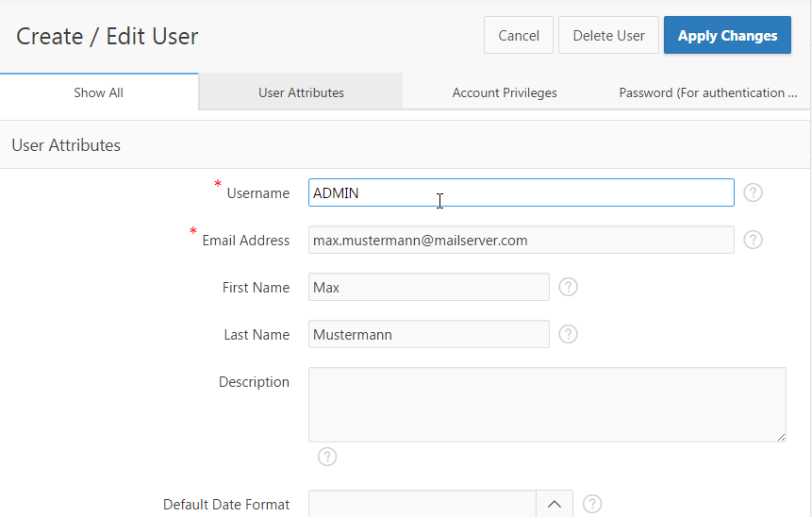This screenshot has width=812, height=517.
Task: Click into the Email Address input
Action: tap(521, 240)
